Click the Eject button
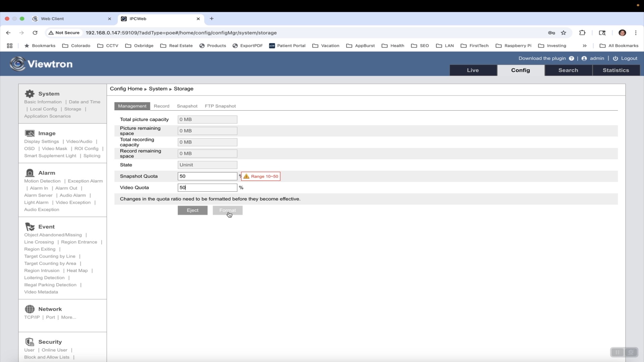The image size is (644, 362). (x=193, y=210)
